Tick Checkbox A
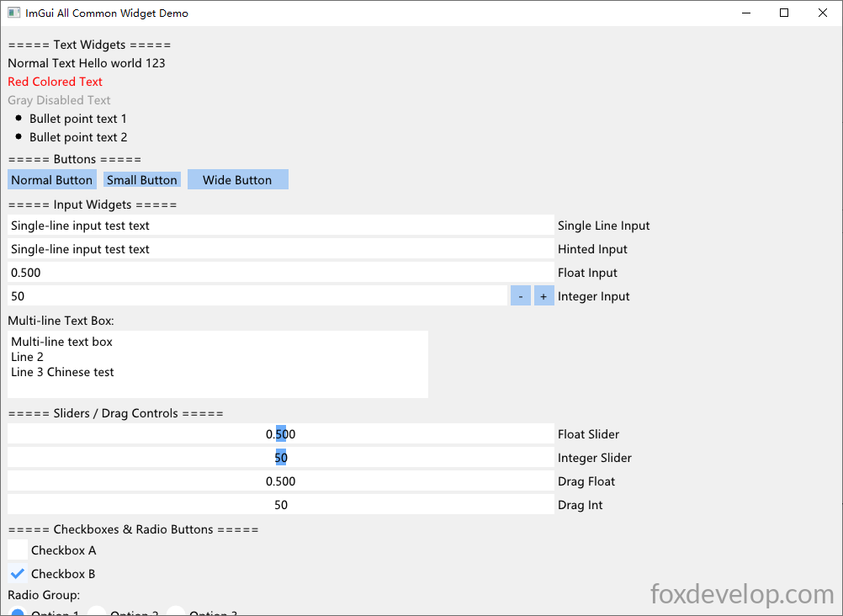The width and height of the screenshot is (843, 616). [x=18, y=550]
